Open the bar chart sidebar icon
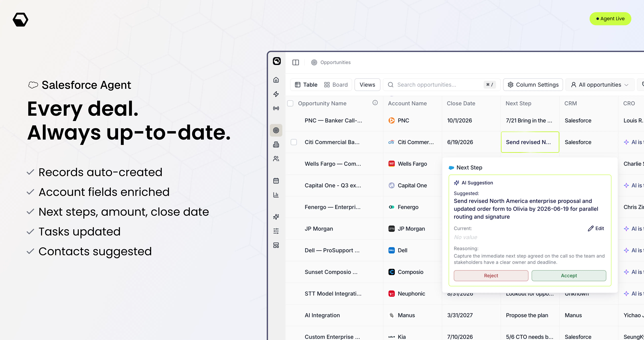Screen dimensions: 644x340 (x=276, y=195)
